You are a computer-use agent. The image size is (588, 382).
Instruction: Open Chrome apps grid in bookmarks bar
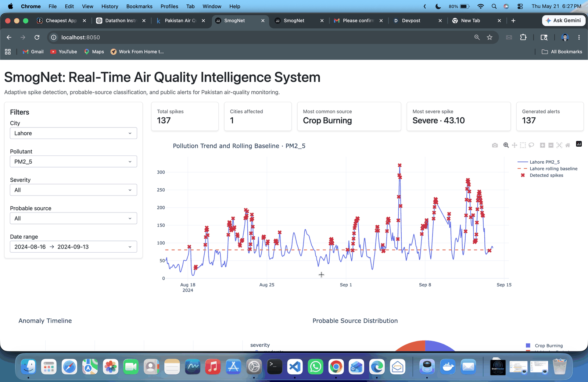[8, 52]
